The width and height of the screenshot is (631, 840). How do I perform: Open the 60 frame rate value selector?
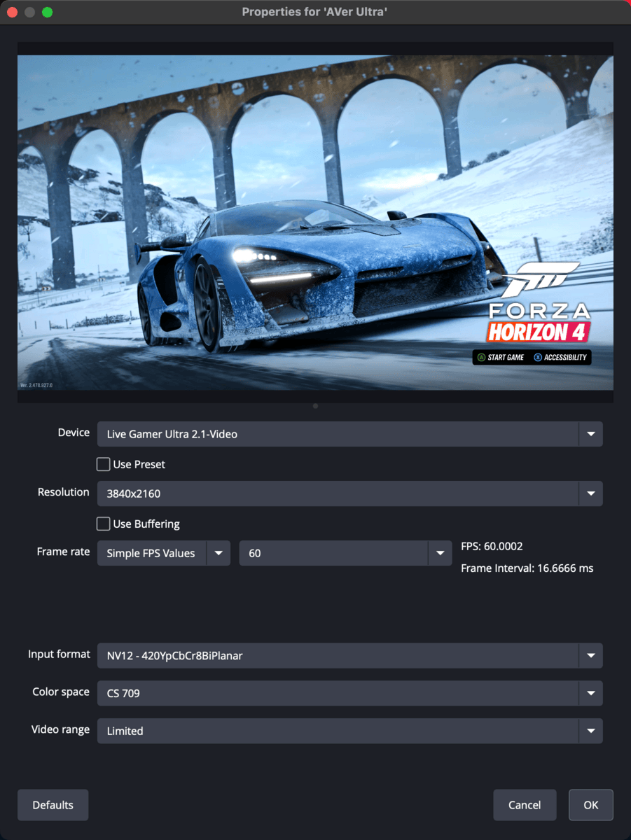click(x=336, y=553)
